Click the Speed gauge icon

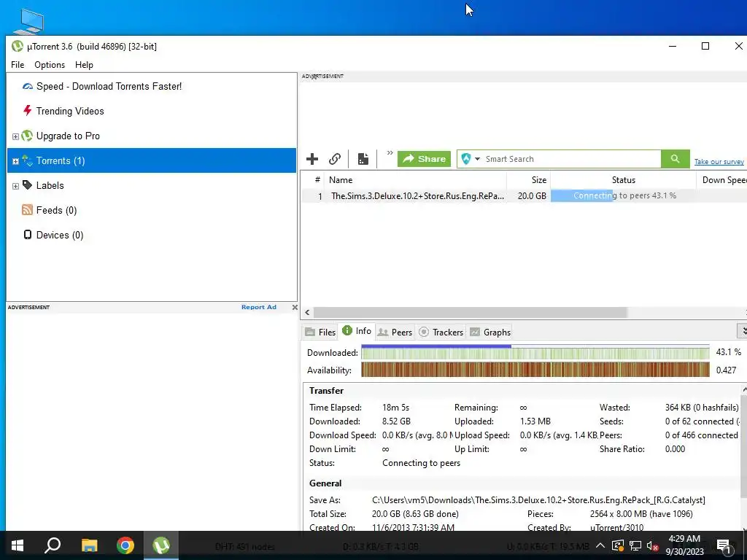coord(28,86)
